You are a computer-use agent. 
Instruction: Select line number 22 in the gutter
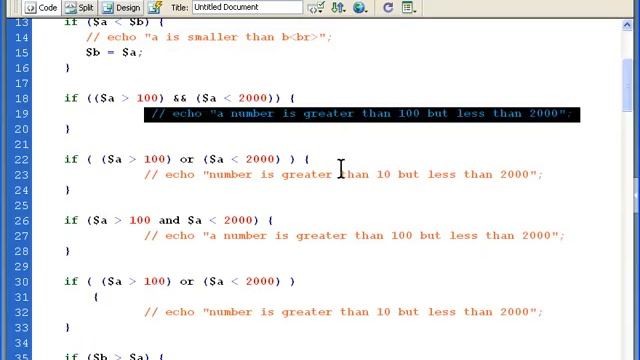(x=21, y=160)
